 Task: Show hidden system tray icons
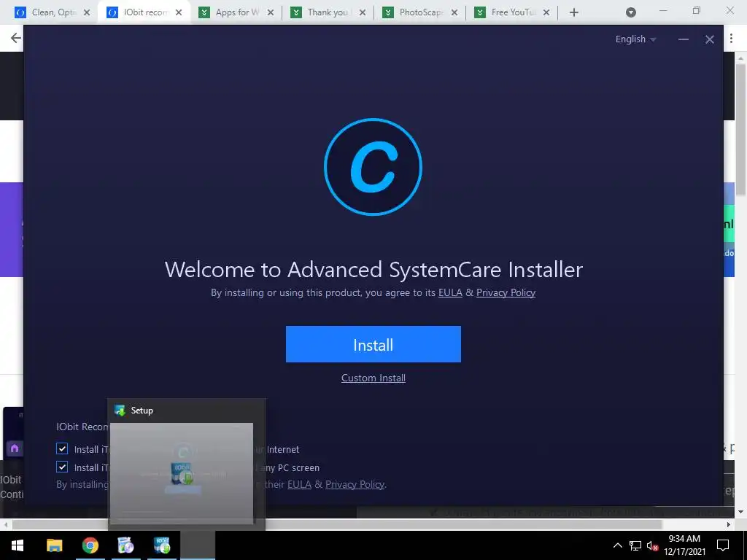click(x=617, y=545)
